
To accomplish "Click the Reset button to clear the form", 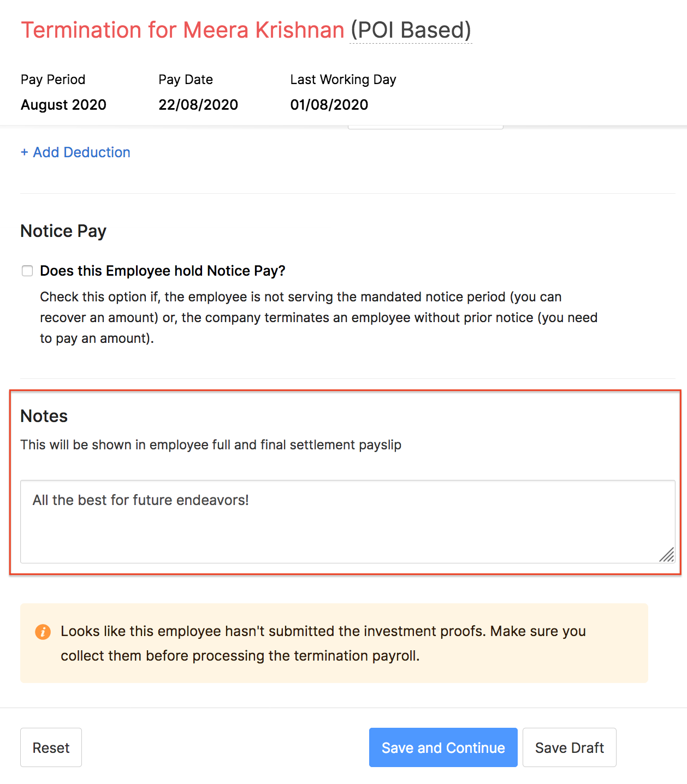I will (x=51, y=747).
